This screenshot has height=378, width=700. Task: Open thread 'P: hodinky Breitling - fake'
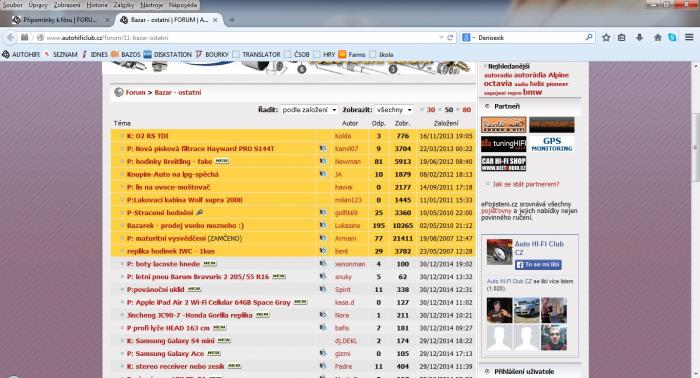click(x=169, y=162)
